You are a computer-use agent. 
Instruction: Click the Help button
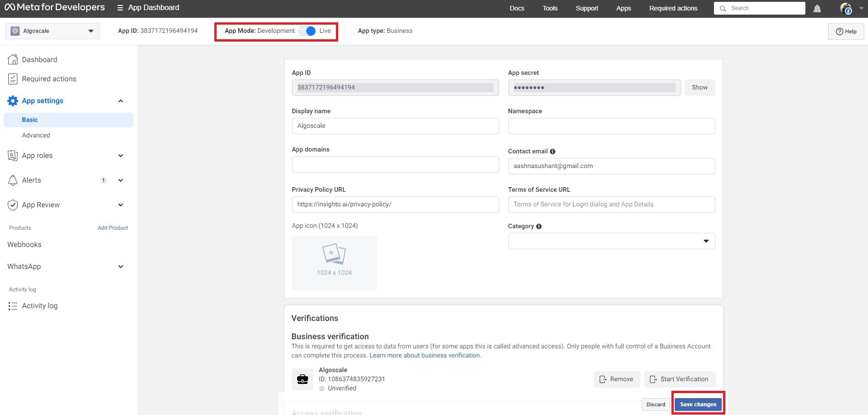point(846,32)
